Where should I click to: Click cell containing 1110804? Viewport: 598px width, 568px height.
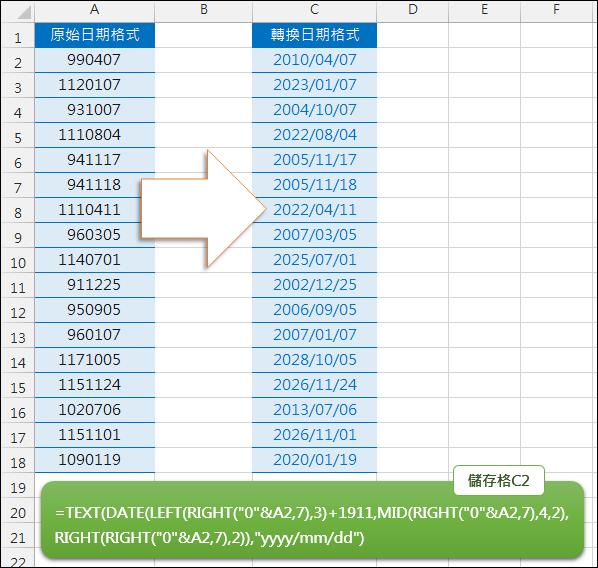95,135
